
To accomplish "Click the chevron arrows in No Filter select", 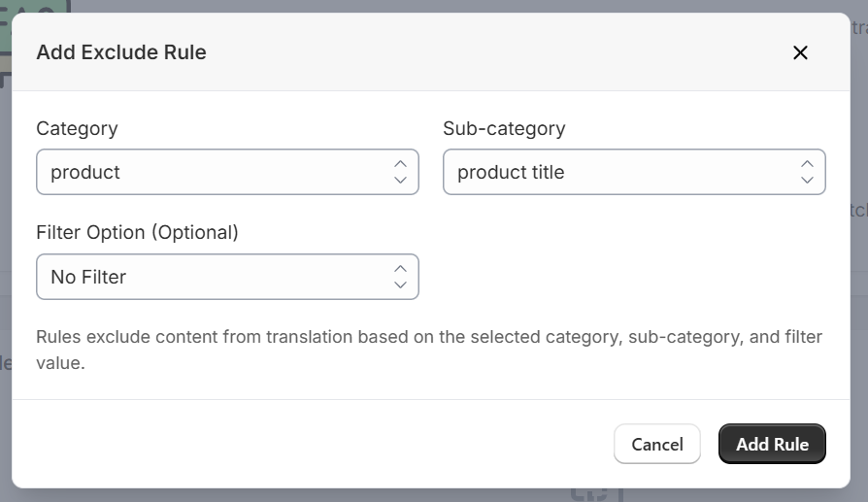I will click(400, 277).
